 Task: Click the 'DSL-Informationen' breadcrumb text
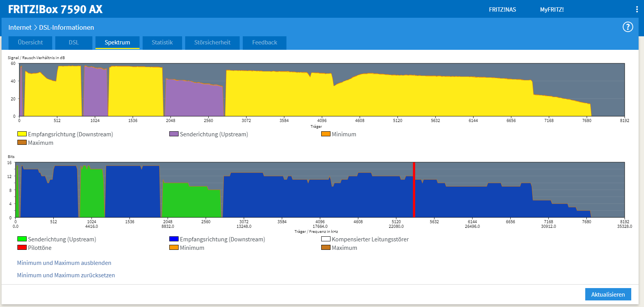coord(66,27)
